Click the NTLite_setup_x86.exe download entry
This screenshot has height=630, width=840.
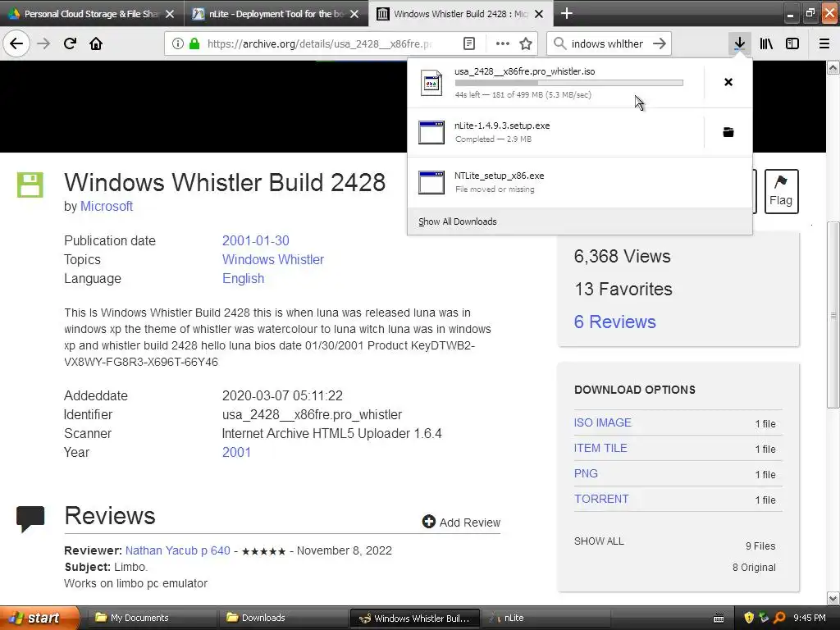580,182
